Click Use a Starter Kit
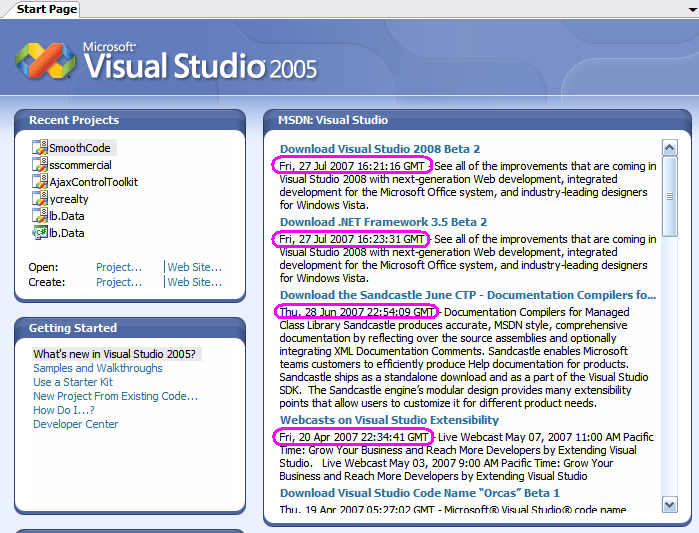Screen dimensions: 699x533 pos(73,382)
